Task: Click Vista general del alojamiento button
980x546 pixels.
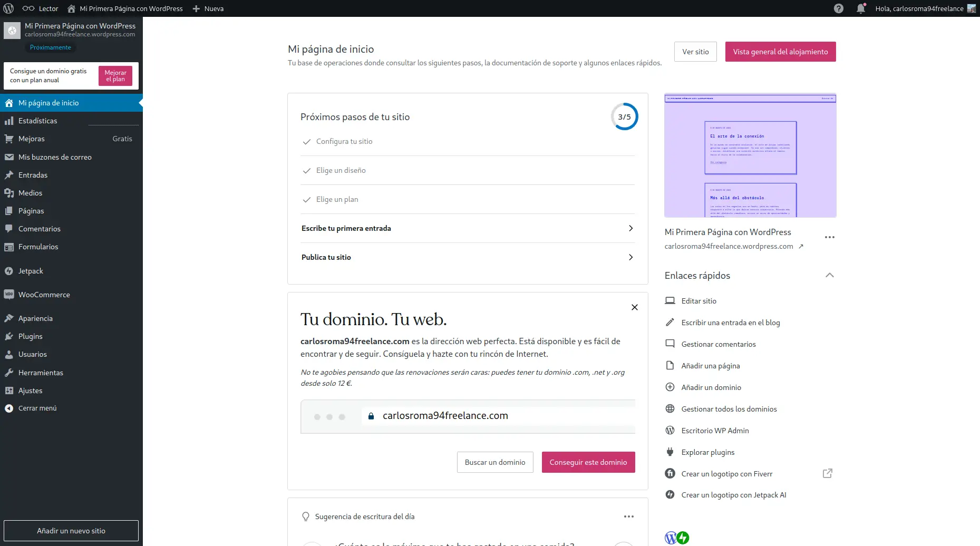Action: [780, 52]
